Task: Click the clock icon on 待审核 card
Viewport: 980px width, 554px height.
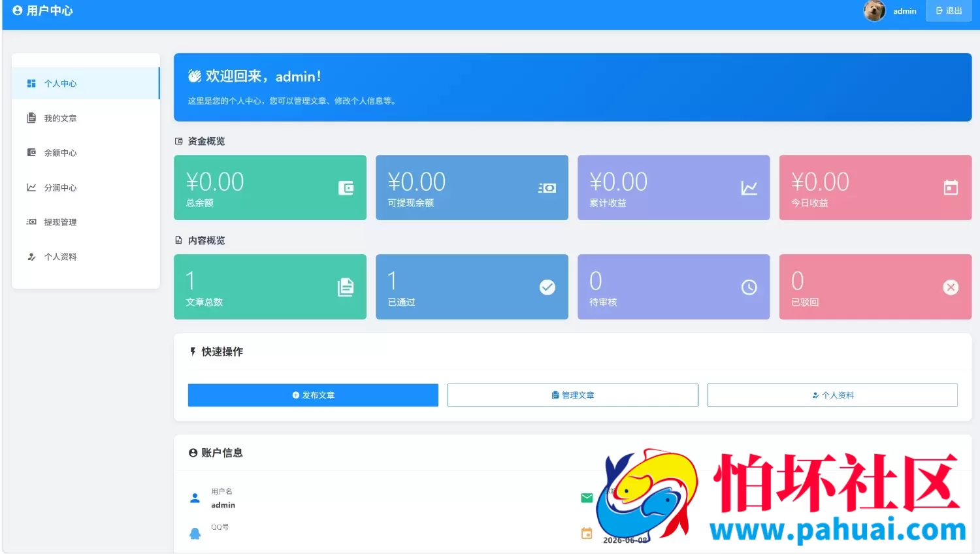Action: pos(749,287)
